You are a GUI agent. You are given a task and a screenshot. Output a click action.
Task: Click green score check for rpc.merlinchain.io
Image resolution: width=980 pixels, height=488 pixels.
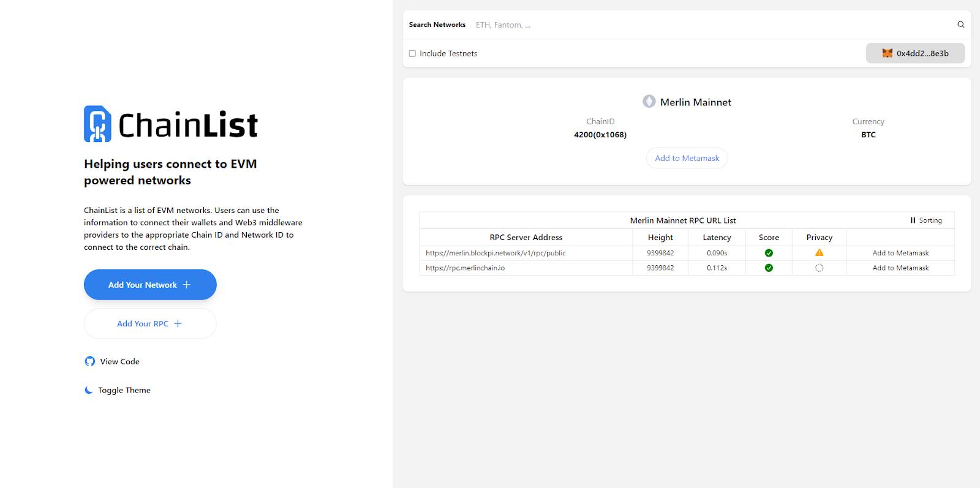[769, 268]
